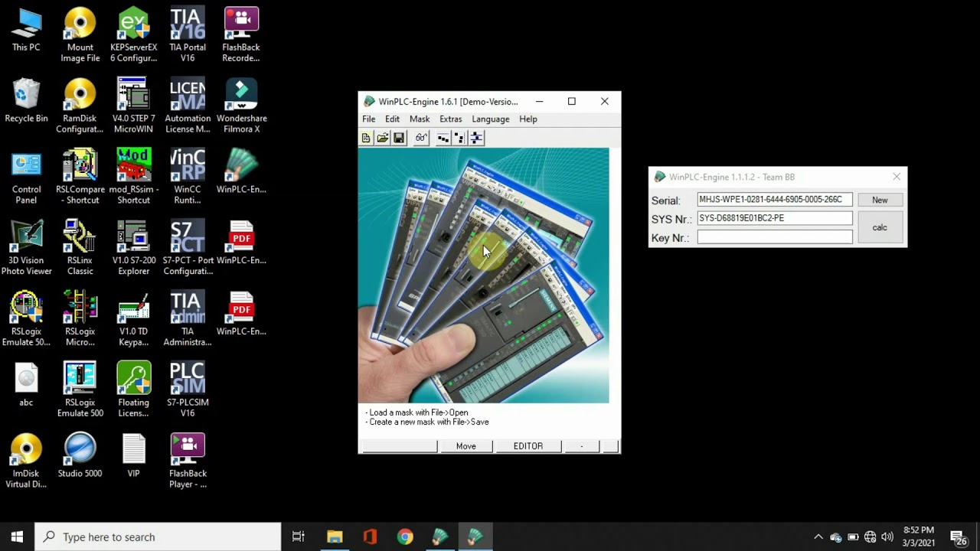Select the WinCC Runtime icon
Image resolution: width=980 pixels, height=551 pixels.
click(188, 178)
